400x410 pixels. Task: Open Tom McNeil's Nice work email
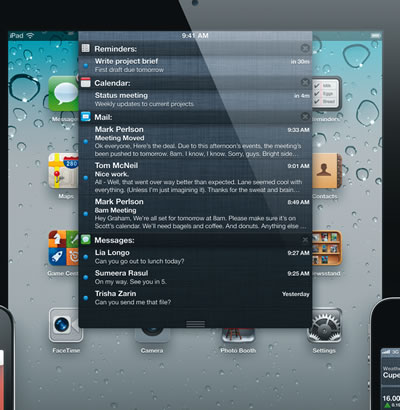tap(195, 178)
